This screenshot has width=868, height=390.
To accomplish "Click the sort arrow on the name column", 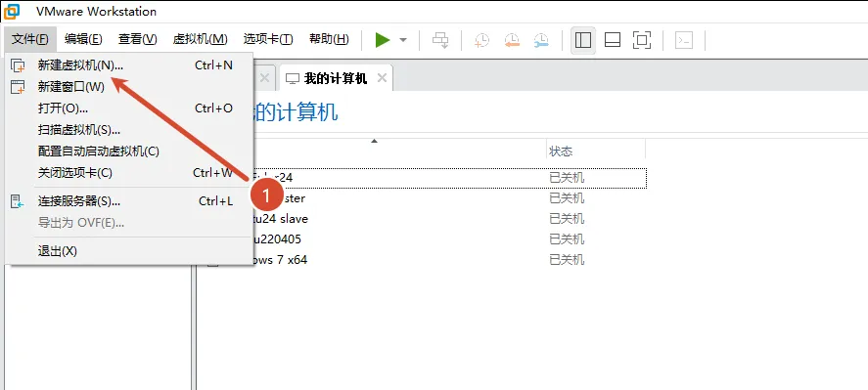I will coord(374,141).
